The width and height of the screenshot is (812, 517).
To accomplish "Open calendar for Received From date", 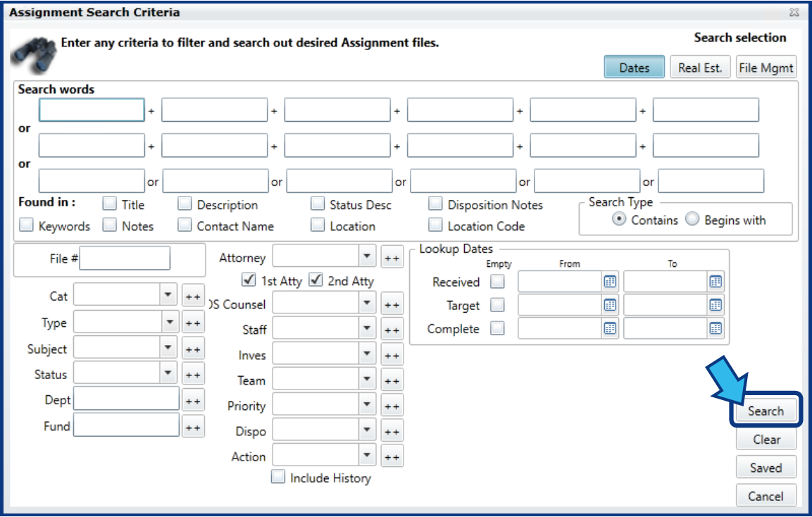I will (610, 282).
